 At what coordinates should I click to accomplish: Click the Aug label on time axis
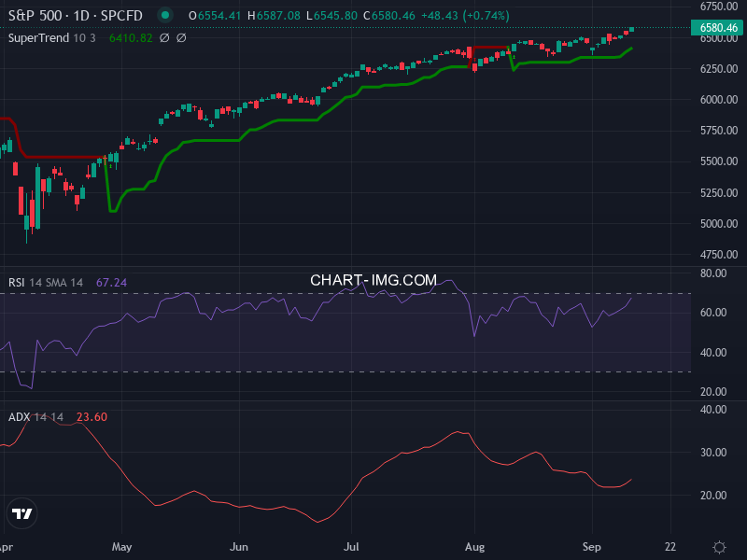click(474, 547)
